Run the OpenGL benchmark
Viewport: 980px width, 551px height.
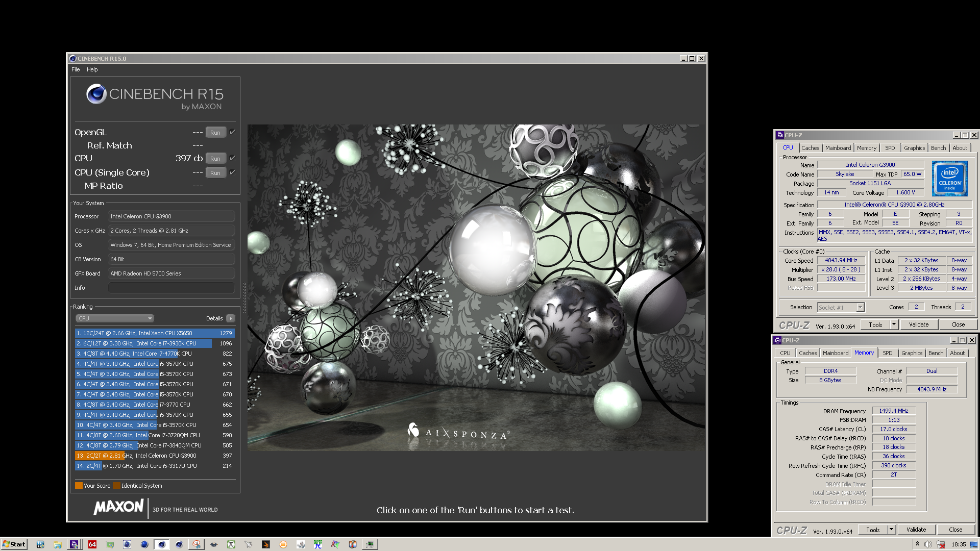point(215,133)
